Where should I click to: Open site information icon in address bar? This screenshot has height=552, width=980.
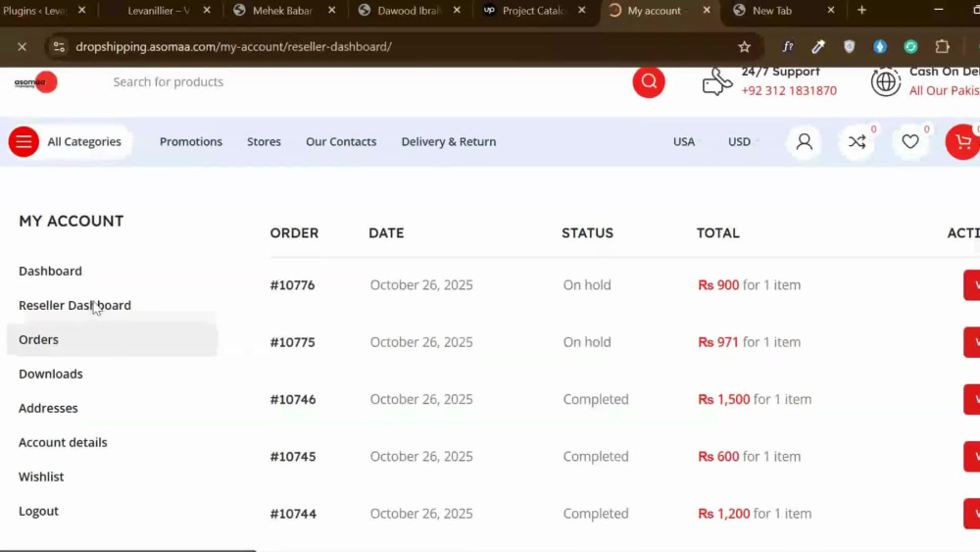(x=59, y=47)
